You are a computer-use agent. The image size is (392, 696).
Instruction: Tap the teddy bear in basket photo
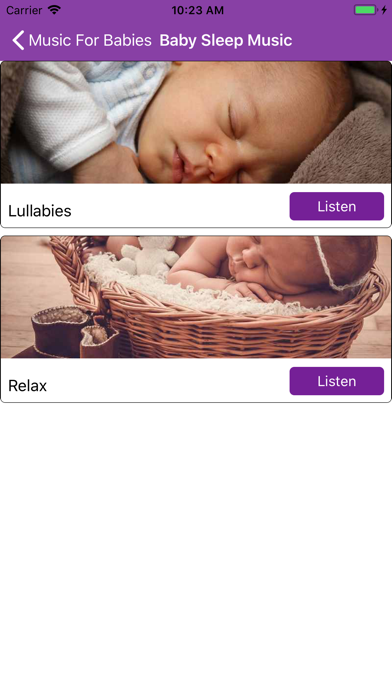tap(149, 255)
